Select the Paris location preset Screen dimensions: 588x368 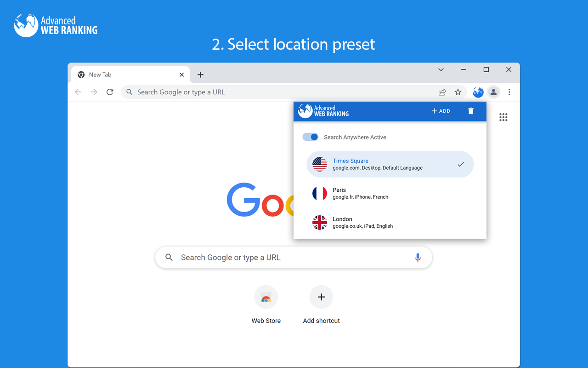(390, 193)
